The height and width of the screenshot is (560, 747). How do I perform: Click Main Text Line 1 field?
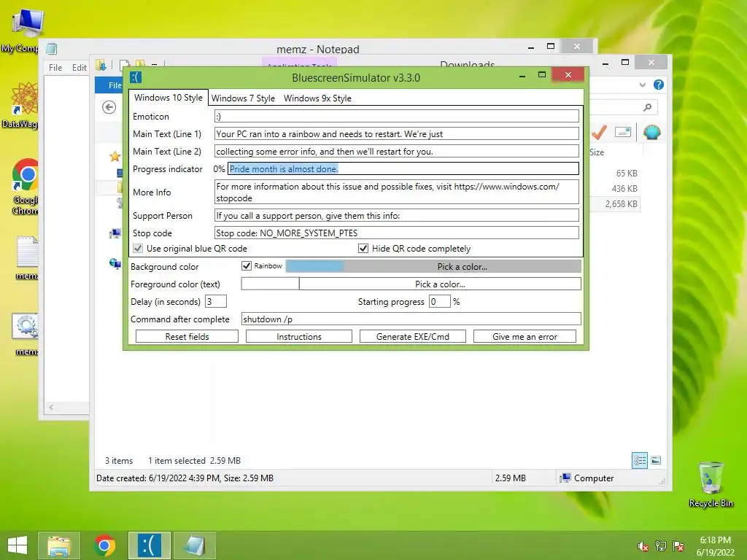396,134
